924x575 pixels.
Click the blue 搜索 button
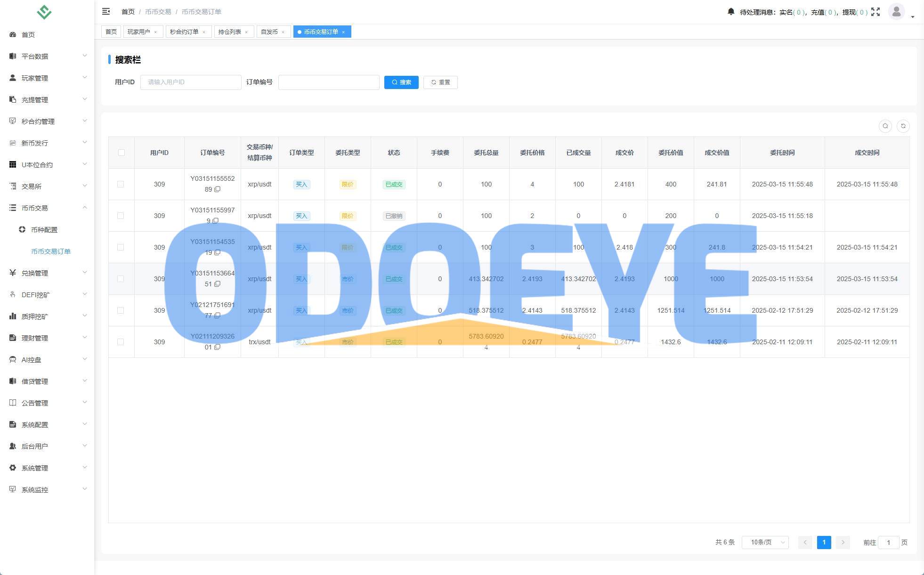coord(401,82)
